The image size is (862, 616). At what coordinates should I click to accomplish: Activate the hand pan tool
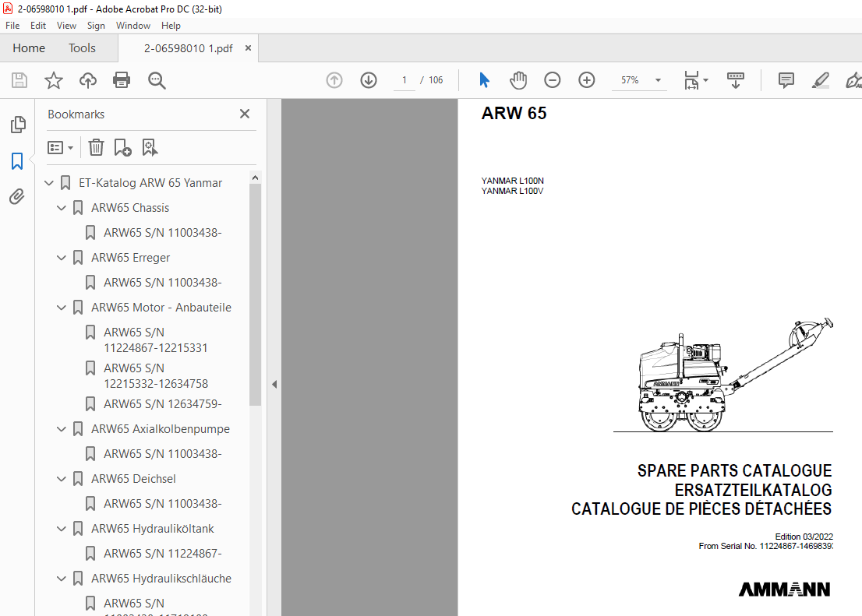pos(518,80)
